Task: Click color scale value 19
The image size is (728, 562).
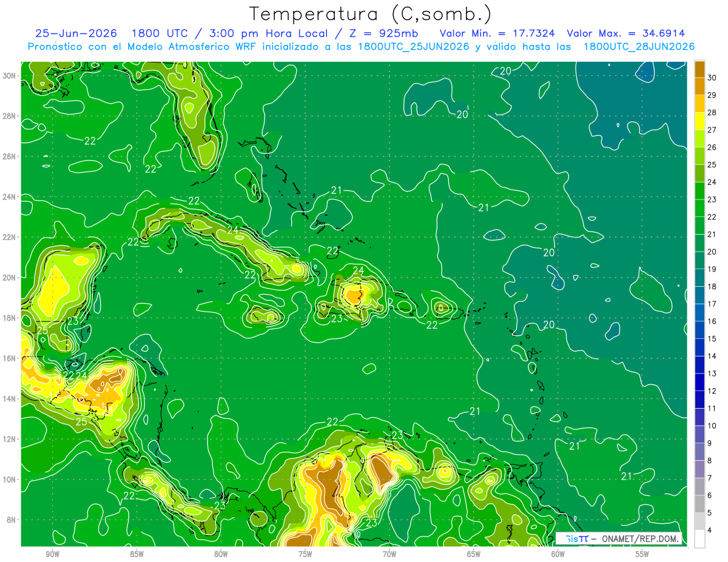Action: (x=712, y=269)
